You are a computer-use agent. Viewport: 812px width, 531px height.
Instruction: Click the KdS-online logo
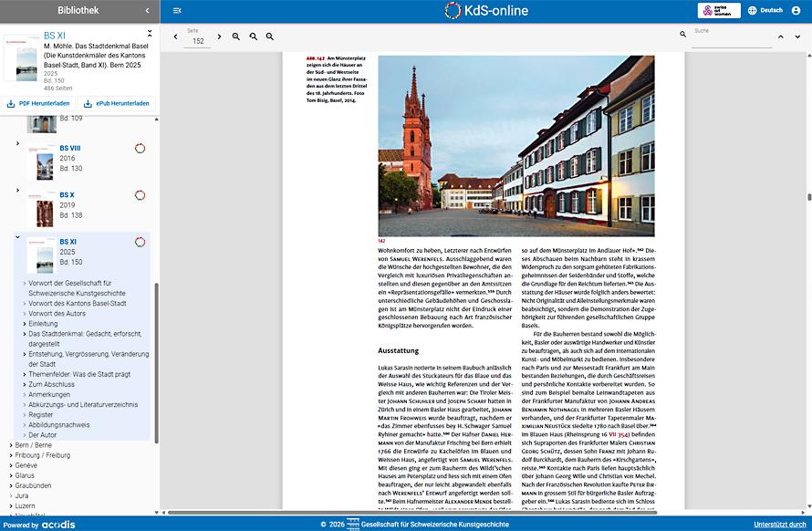(486, 10)
